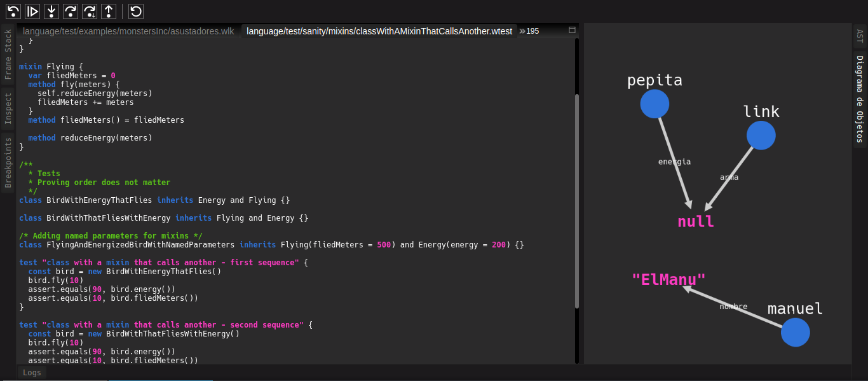Click the manuel object node
This screenshot has width=868, height=381.
[795, 332]
